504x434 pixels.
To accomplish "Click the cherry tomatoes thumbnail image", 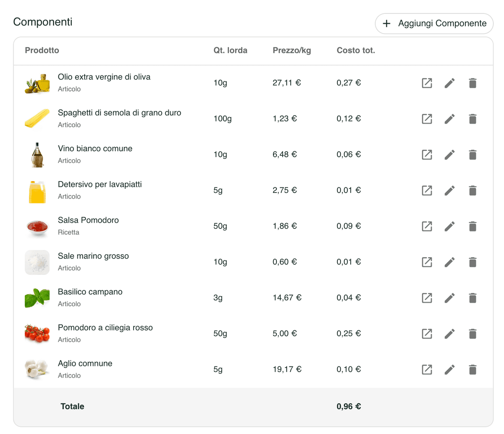I will pyautogui.click(x=37, y=334).
